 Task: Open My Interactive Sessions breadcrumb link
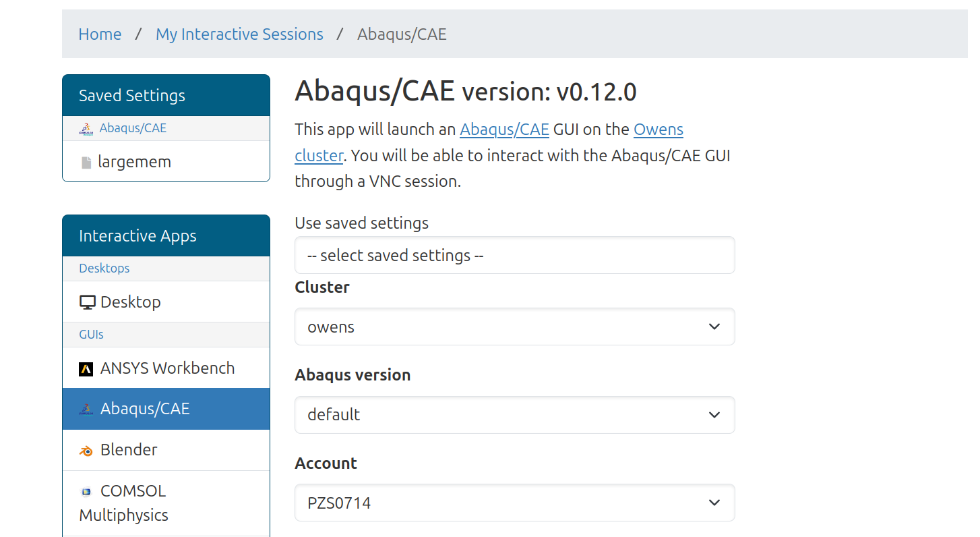[239, 34]
